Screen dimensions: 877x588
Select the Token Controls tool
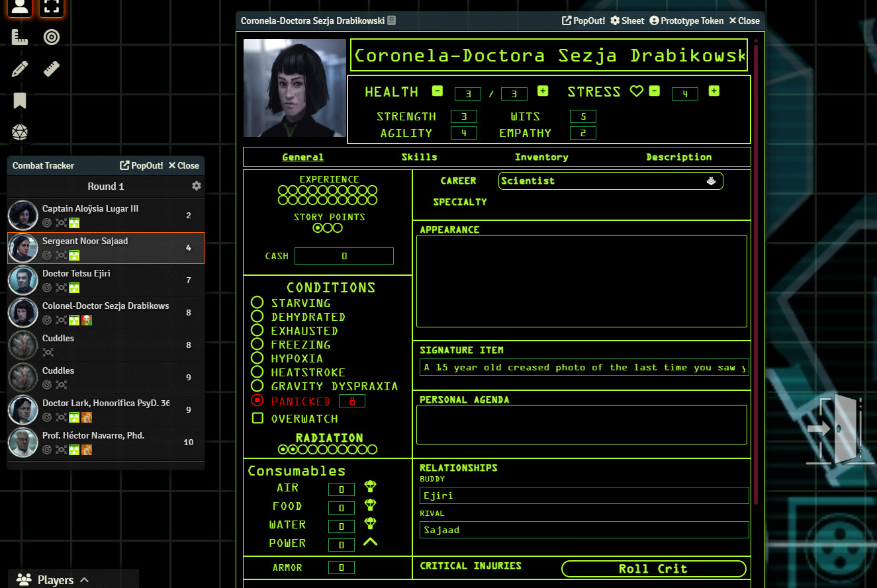click(20, 7)
